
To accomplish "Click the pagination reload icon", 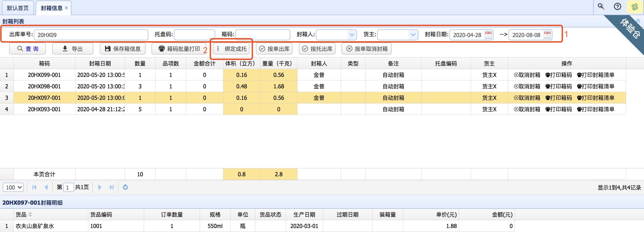I will 125,187.
